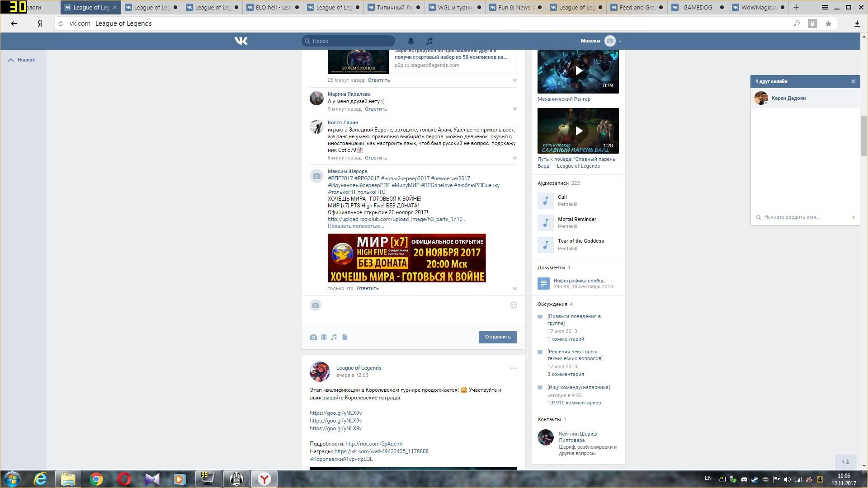Screen dimensions: 868x488
Task: Open the Windows Start button
Action: (x=12, y=479)
